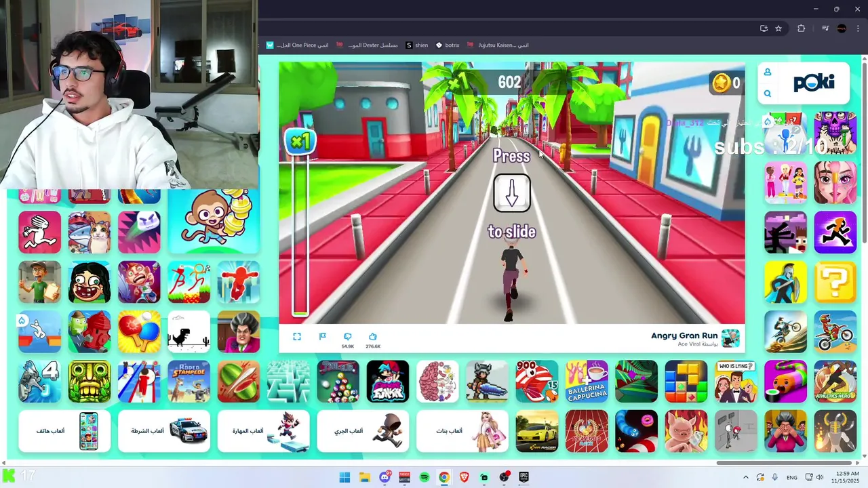Open the Angry Gran Run game title link
The width and height of the screenshot is (868, 488).
click(684, 335)
